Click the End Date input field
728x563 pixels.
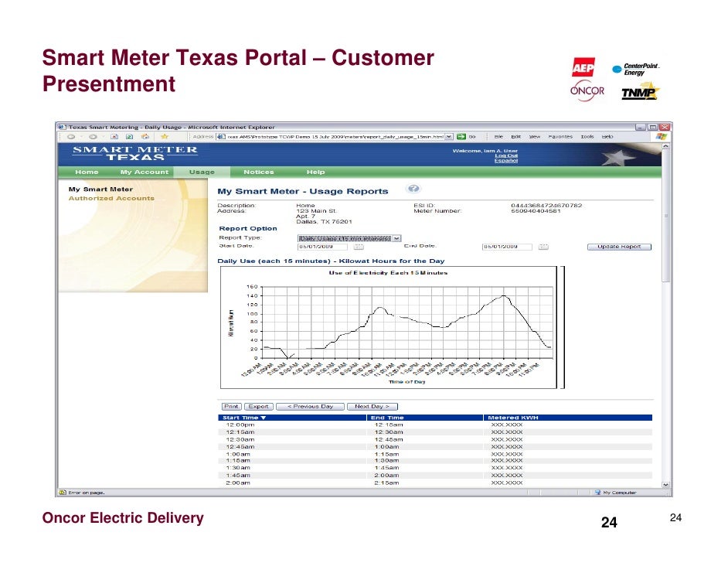point(507,247)
